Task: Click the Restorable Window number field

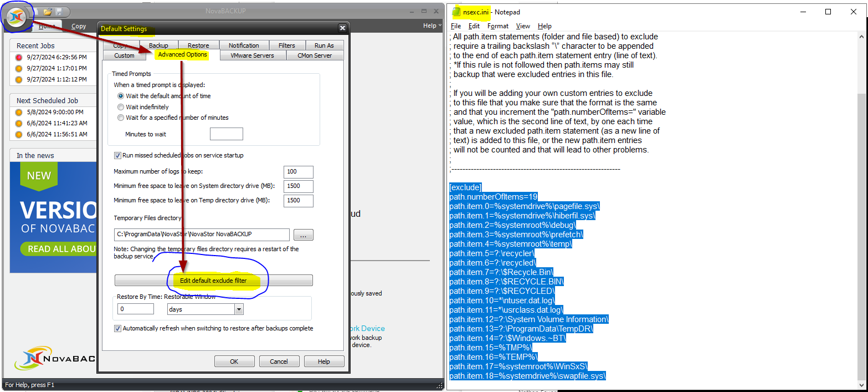Action: click(136, 309)
